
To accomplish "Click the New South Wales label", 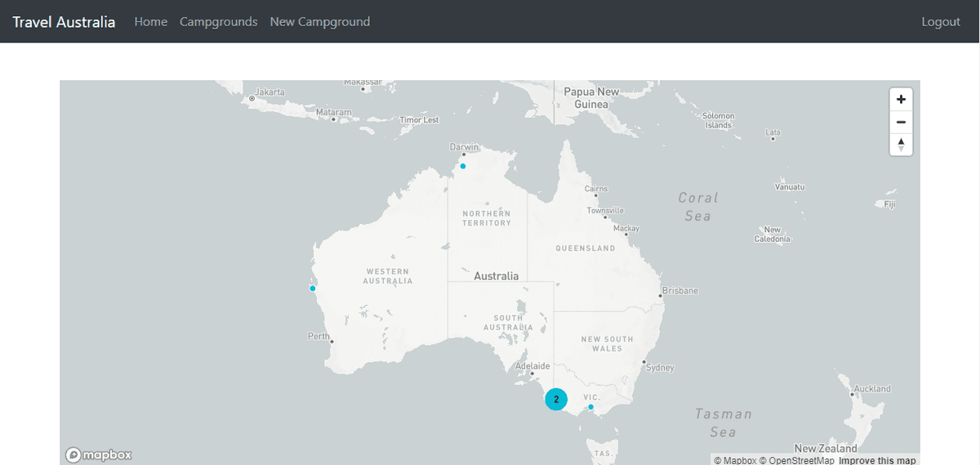I will click(x=607, y=344).
